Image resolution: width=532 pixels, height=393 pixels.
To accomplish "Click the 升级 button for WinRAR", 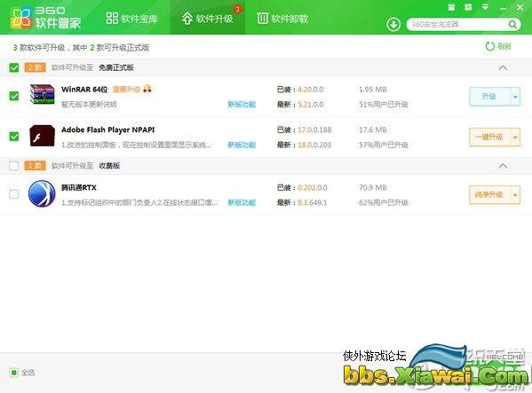I will pyautogui.click(x=489, y=97).
